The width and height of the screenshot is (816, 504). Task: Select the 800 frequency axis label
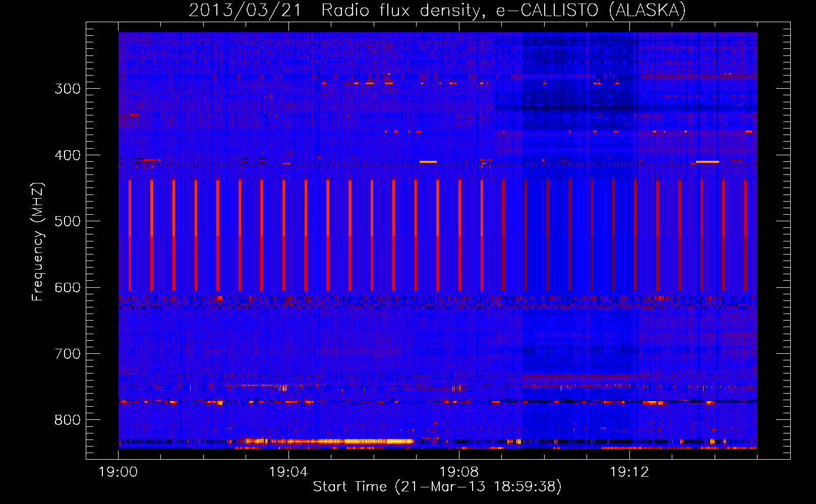point(68,420)
